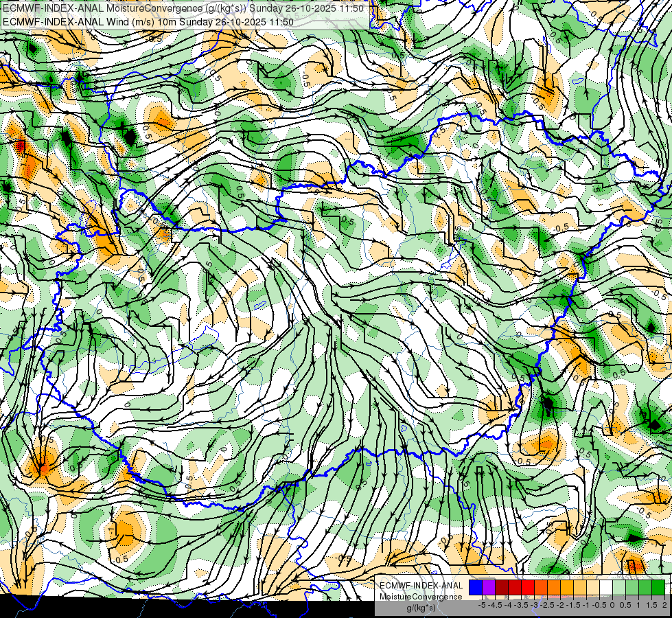The width and height of the screenshot is (672, 618).
Task: Click the darkest green legend swatch
Action: coord(658,587)
